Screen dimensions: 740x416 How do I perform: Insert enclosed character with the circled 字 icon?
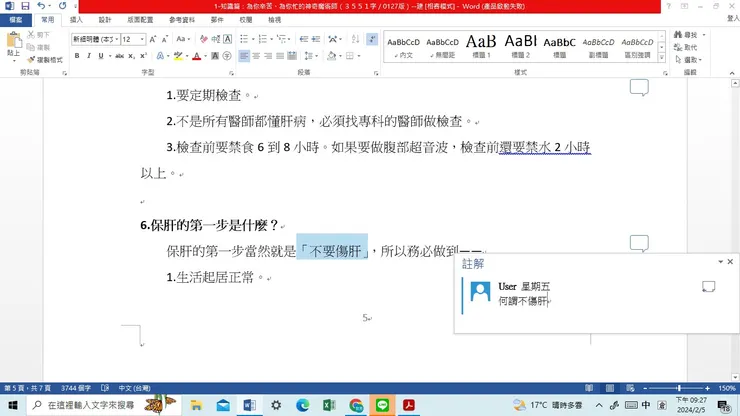click(227, 56)
